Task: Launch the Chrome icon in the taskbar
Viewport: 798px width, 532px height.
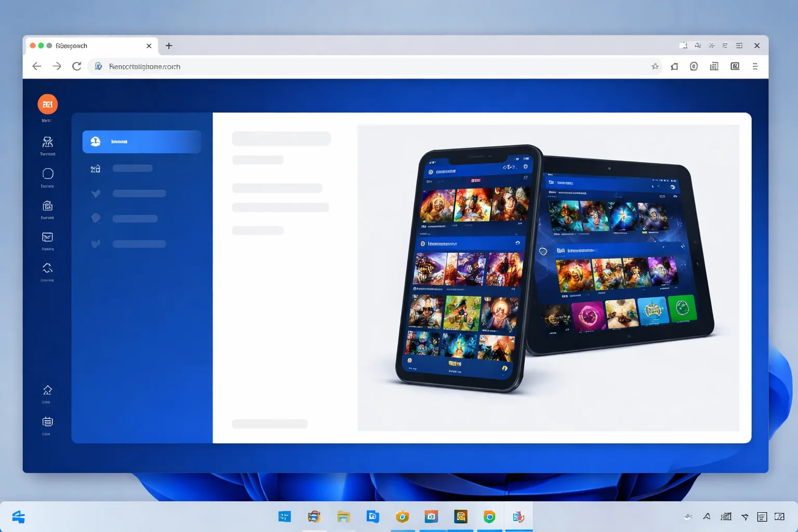Action: (x=489, y=516)
